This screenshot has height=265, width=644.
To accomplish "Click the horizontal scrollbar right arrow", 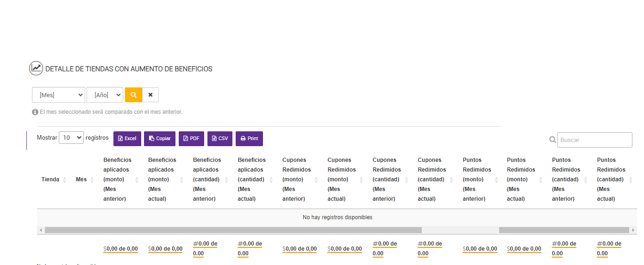I will point(633,230).
